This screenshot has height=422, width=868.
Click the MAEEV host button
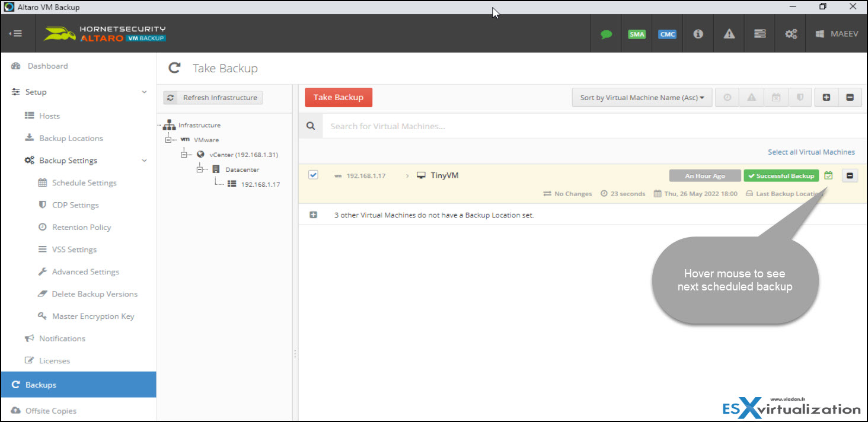(x=837, y=34)
